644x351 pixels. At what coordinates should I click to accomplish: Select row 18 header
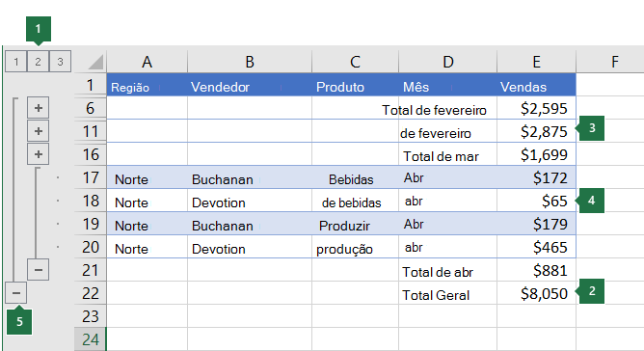click(x=91, y=201)
